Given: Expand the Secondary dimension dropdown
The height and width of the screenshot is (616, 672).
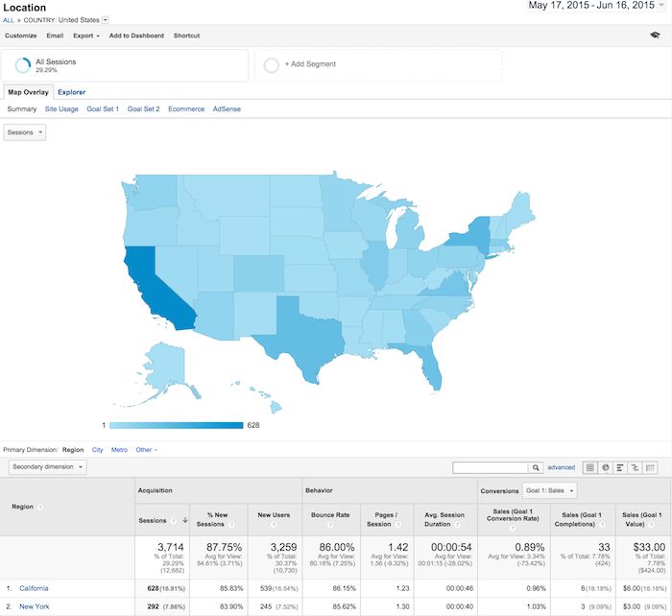Looking at the screenshot, I should click(x=47, y=467).
